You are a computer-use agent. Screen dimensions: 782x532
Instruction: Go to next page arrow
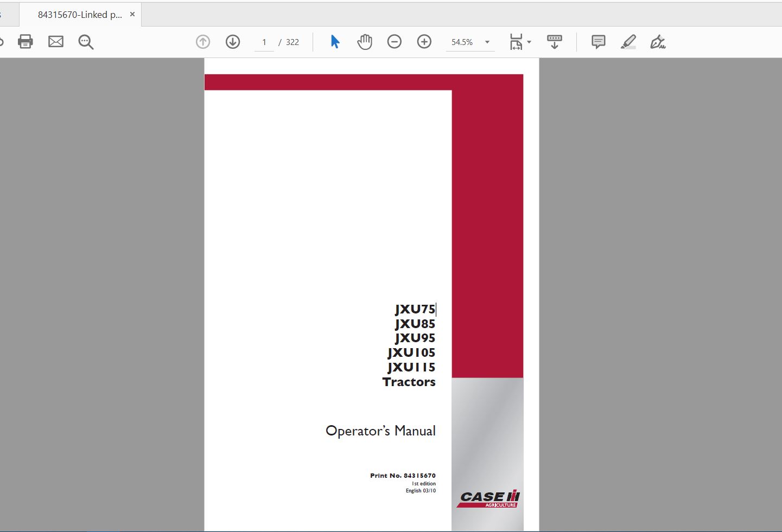tap(233, 42)
